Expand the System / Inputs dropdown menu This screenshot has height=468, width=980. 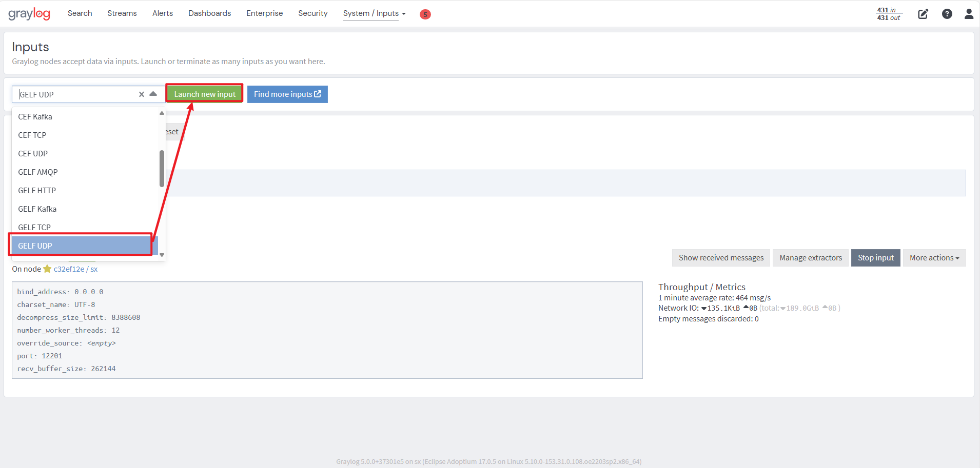(x=375, y=13)
